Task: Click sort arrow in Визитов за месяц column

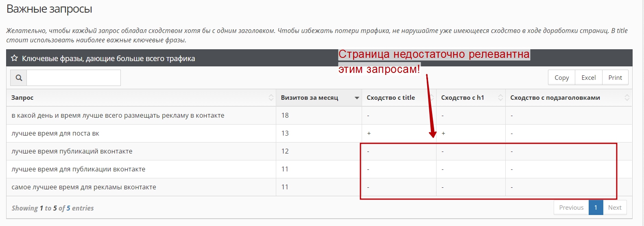Action: click(x=357, y=98)
